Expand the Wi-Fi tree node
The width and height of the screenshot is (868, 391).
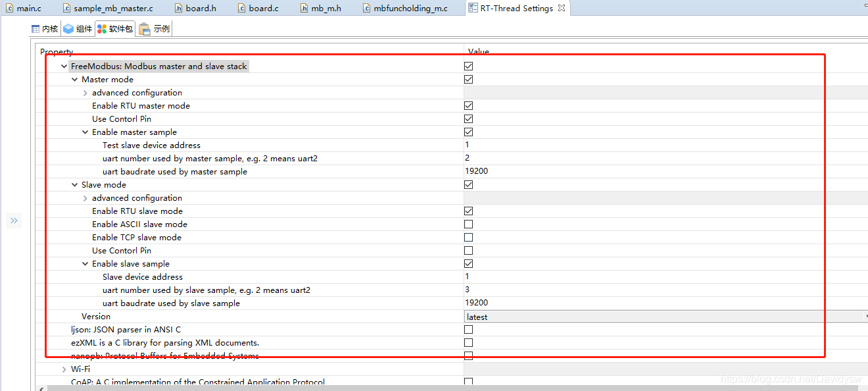(64, 369)
